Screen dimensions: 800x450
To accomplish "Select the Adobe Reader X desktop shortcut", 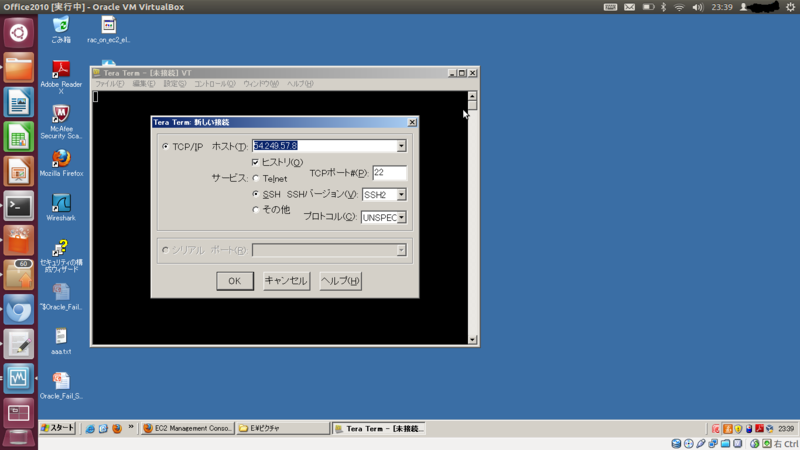I will [61, 78].
